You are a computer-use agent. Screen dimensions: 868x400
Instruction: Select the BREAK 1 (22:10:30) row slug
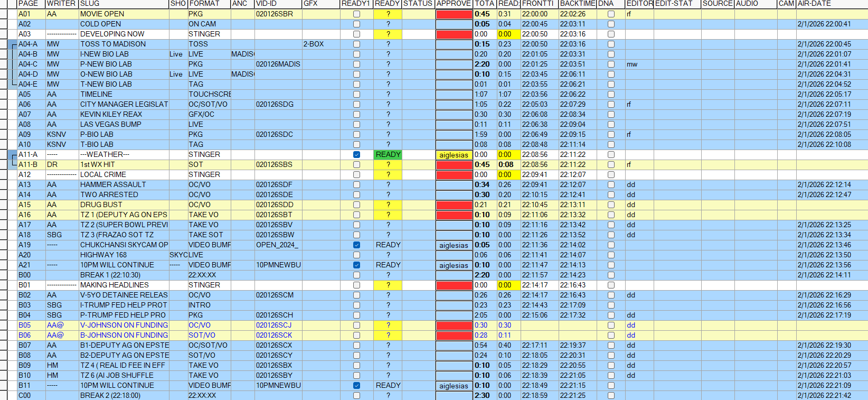(x=110, y=275)
